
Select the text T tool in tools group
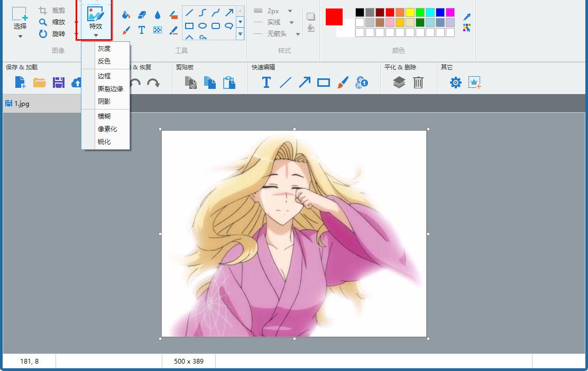142,30
